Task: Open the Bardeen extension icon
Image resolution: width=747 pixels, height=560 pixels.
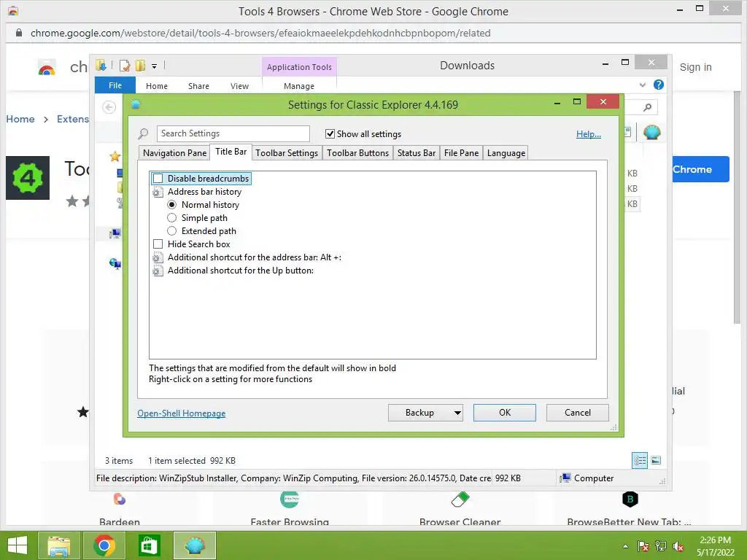Action: [x=120, y=499]
